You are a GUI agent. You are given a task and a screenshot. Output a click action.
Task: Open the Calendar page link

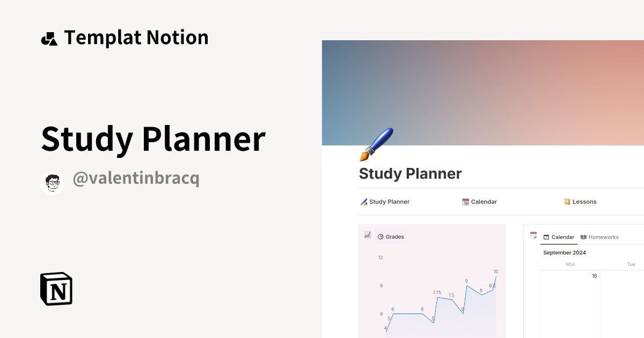(484, 202)
